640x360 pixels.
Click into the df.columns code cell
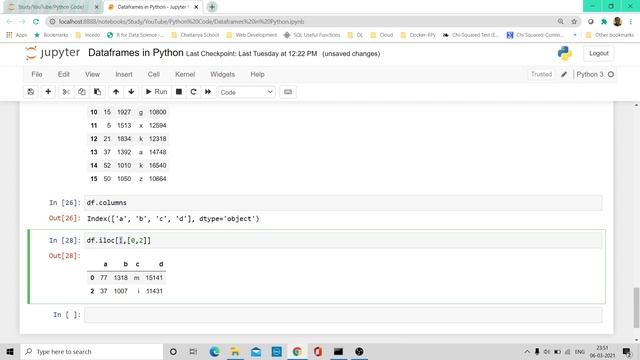[x=343, y=203]
